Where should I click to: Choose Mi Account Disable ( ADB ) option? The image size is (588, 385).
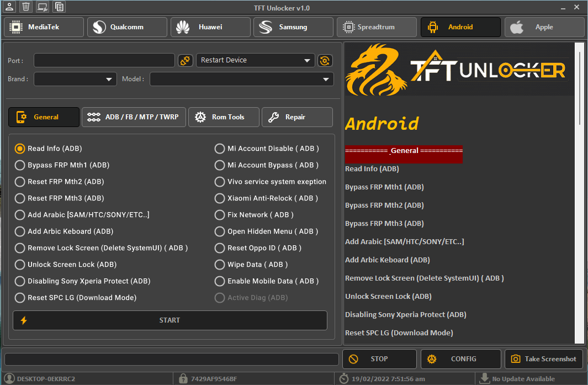point(220,149)
